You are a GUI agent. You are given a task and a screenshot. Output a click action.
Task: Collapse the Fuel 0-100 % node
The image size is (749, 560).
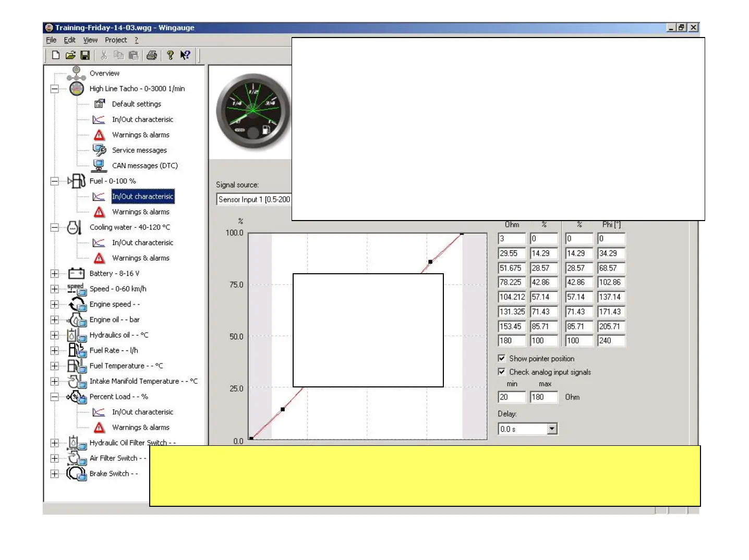(x=54, y=181)
